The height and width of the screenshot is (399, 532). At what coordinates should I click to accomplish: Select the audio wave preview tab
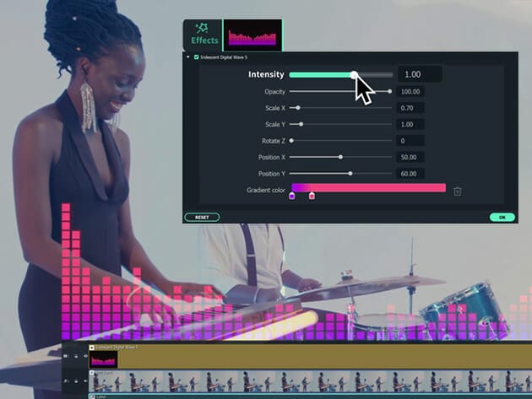(252, 36)
